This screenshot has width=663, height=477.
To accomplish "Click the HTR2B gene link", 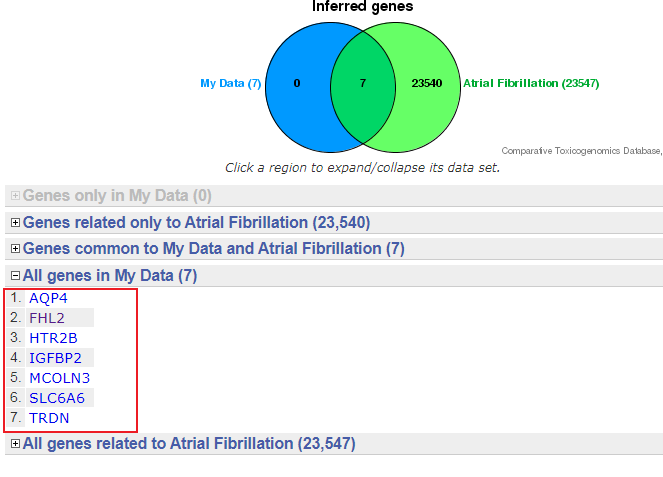I will coord(51,338).
